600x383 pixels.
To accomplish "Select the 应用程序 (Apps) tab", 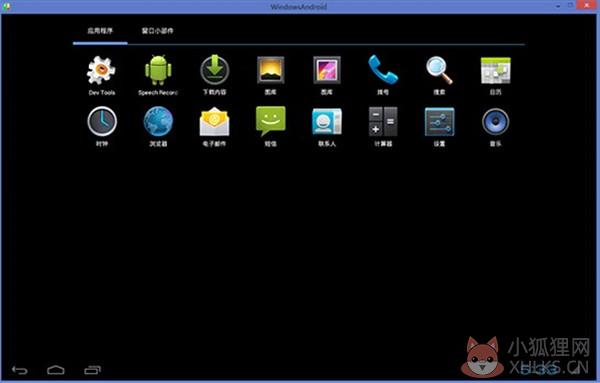I will [100, 31].
